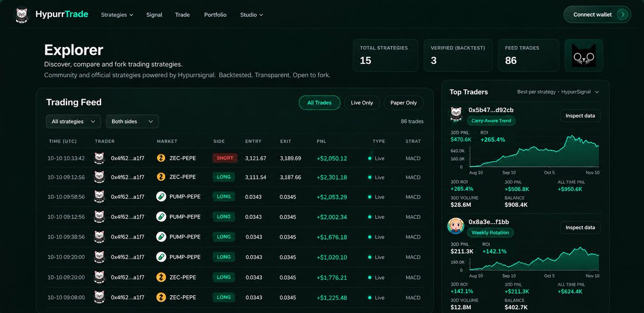
Task: Click trader avatar in the +$1,676.18 row
Action: (x=99, y=237)
